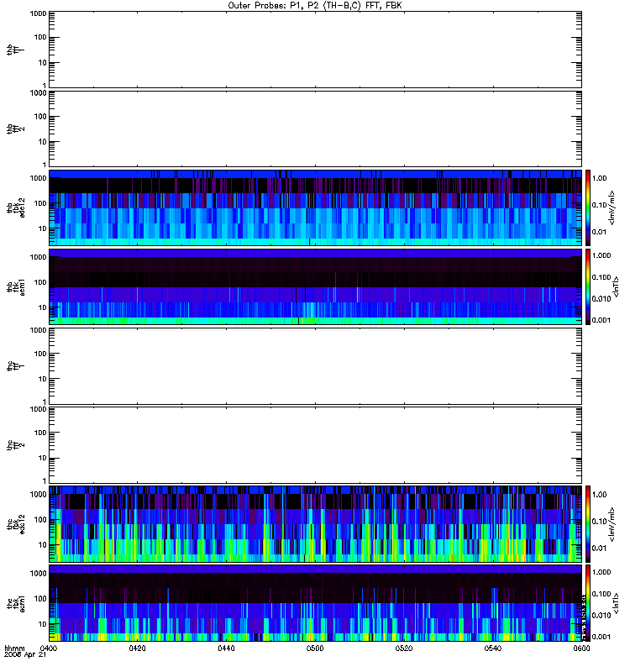
Task: Click the "thc fff 2" y-axis title
Action: 15,445
